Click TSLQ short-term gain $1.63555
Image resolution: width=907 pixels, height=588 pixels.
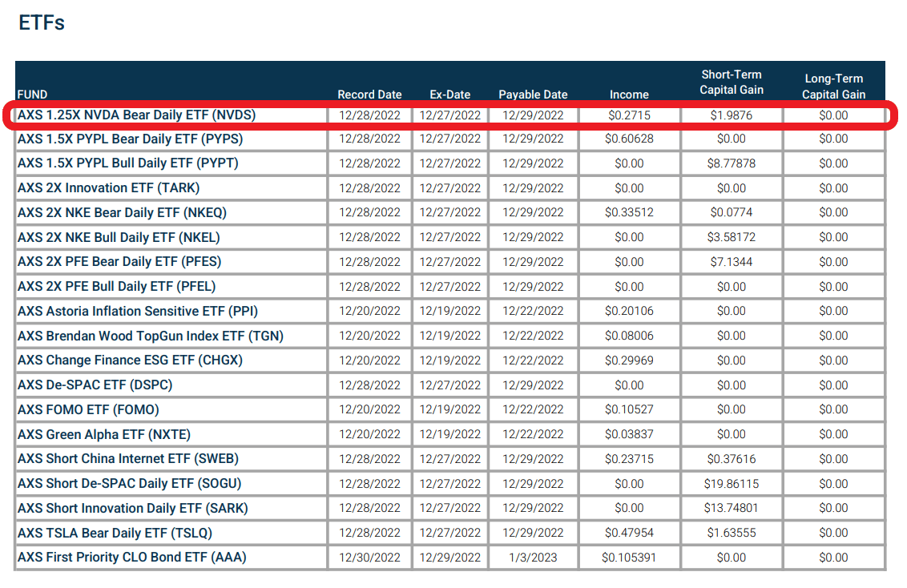point(732,533)
